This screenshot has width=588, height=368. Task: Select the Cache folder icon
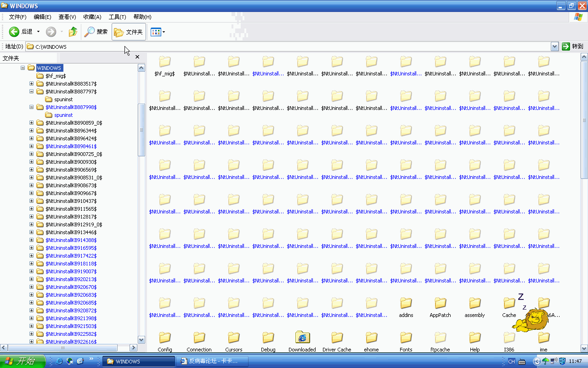509,303
